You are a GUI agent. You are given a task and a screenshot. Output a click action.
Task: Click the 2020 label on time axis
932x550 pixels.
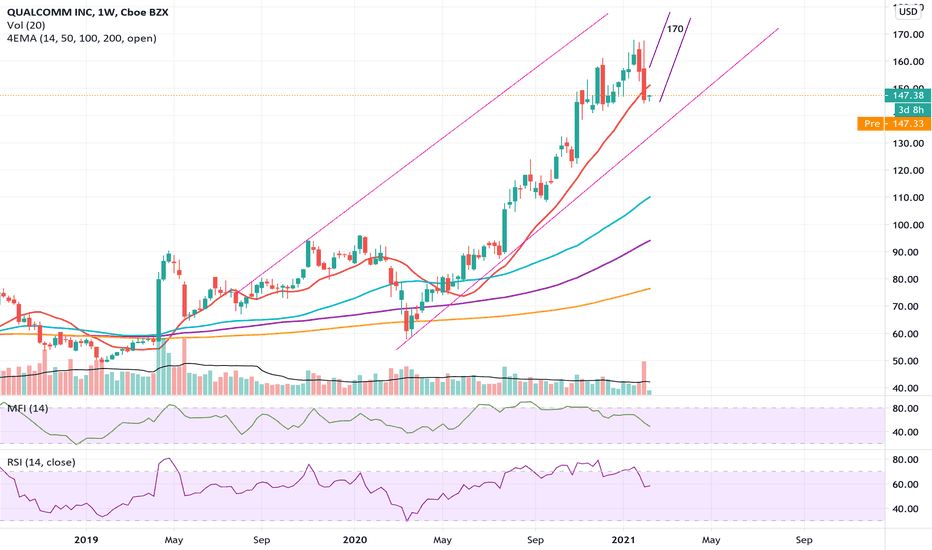click(x=354, y=540)
